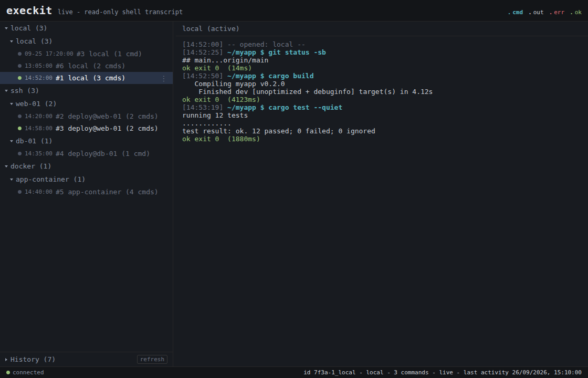Open the more-options dots on session #1 local
The width and height of the screenshot is (588, 378).
[163, 78]
